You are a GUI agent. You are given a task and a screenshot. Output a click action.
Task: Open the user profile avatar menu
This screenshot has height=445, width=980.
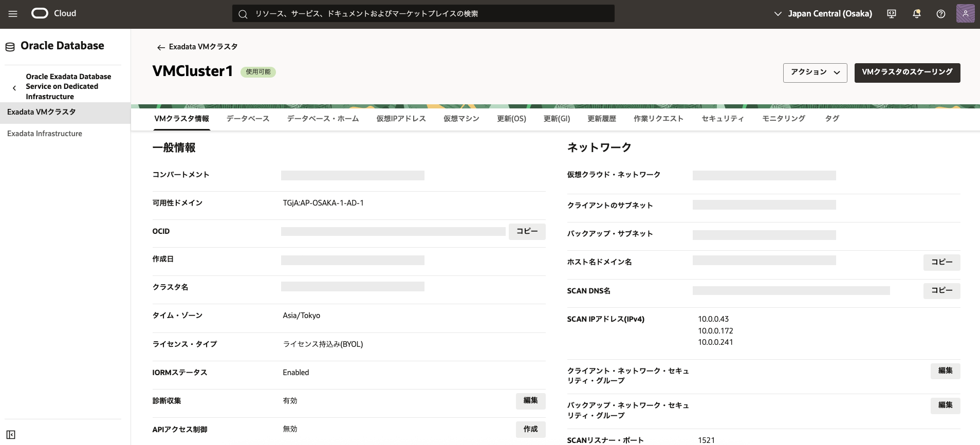[965, 14]
